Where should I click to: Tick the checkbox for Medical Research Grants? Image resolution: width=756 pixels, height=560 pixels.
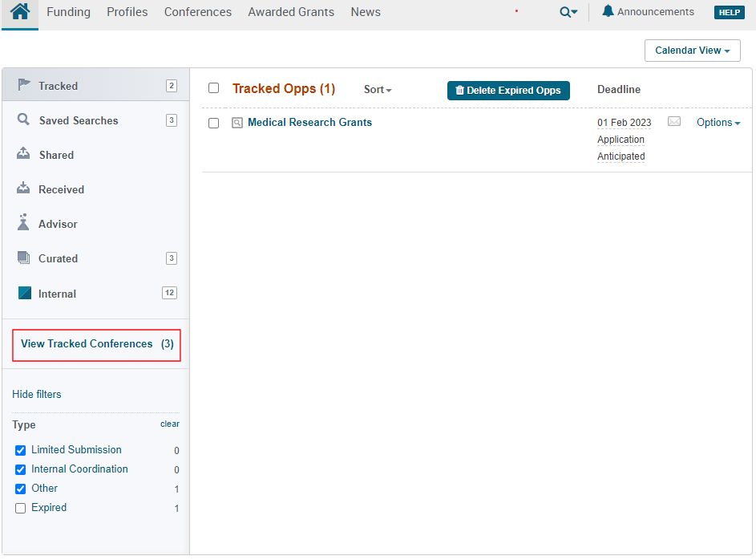click(x=213, y=123)
